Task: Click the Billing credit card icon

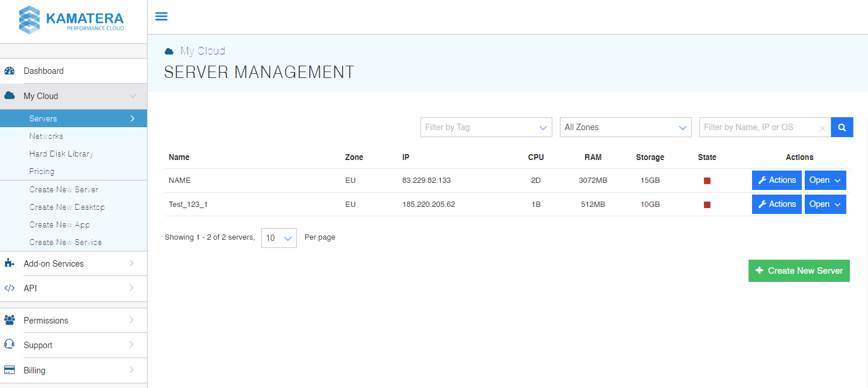Action: pyautogui.click(x=9, y=370)
